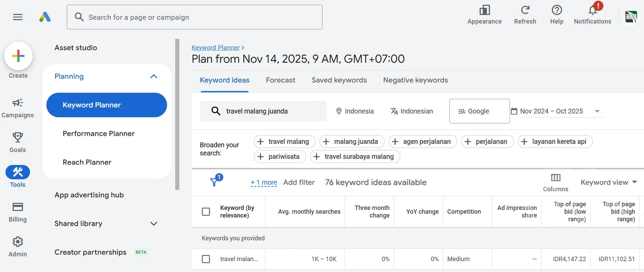Sort by Competition column header
Viewport: 644px width, 272px height.
(x=464, y=212)
